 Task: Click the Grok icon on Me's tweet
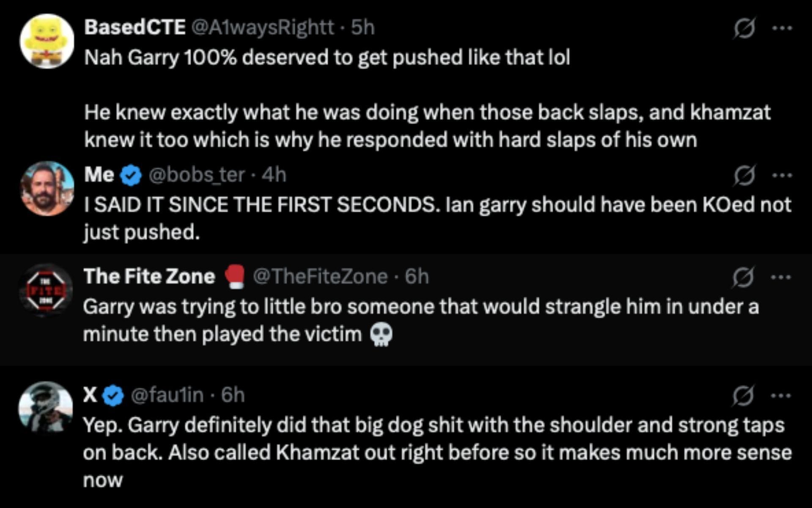[x=744, y=175]
